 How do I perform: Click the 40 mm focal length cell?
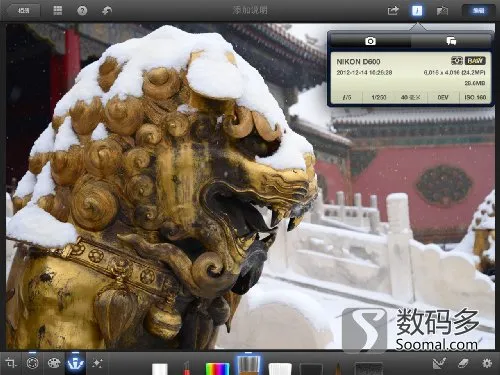(410, 97)
